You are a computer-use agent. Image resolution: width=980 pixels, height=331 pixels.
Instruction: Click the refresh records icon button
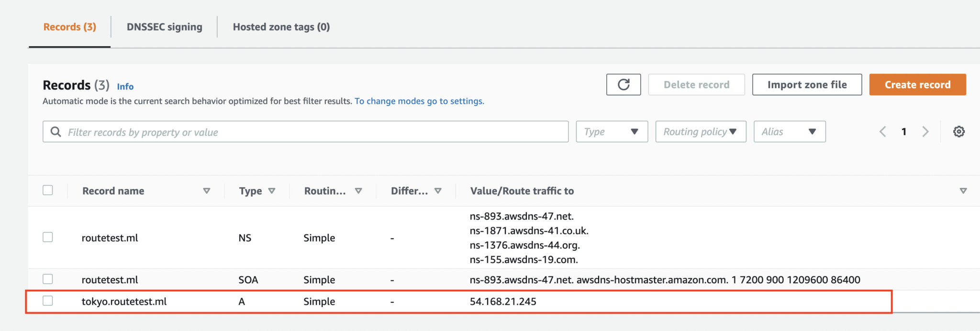(x=623, y=85)
